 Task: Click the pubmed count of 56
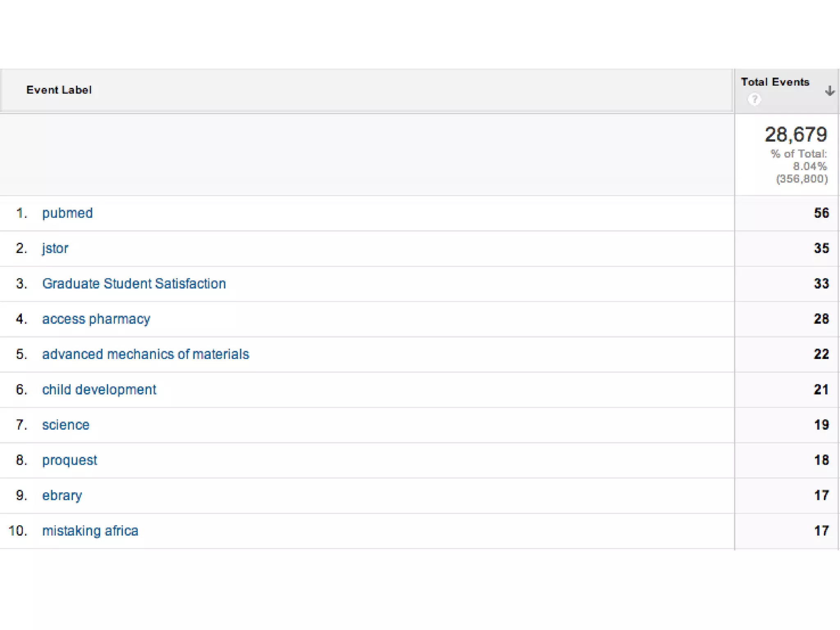[x=821, y=213]
